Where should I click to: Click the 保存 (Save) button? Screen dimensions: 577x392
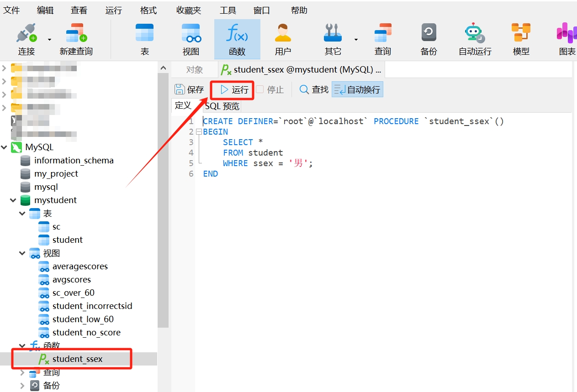tap(189, 89)
